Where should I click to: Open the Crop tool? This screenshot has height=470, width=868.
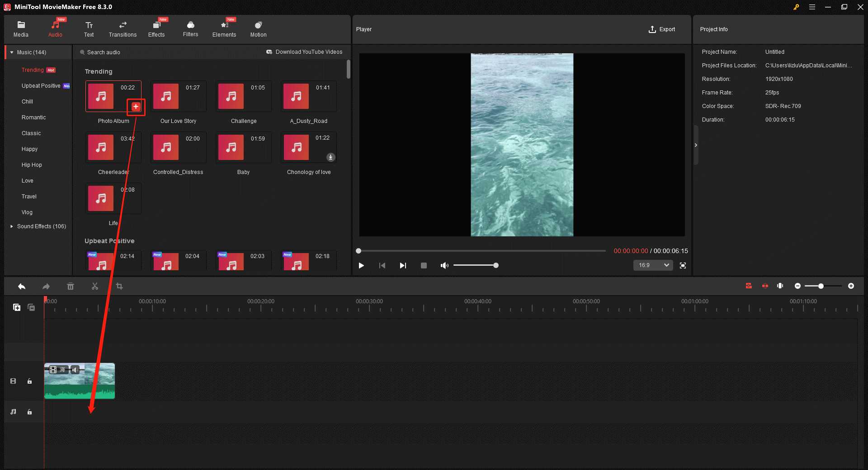[x=119, y=287]
